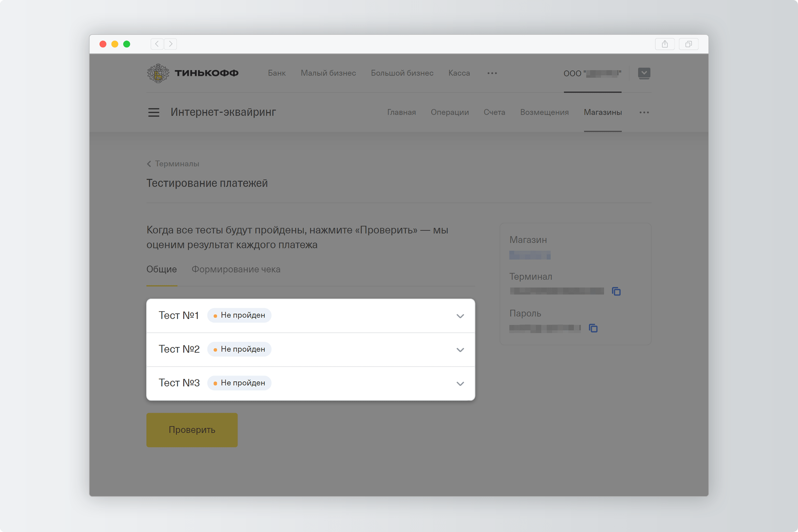
Task: Open the hamburger menu next to Интернет-эквайринг
Action: (154, 112)
